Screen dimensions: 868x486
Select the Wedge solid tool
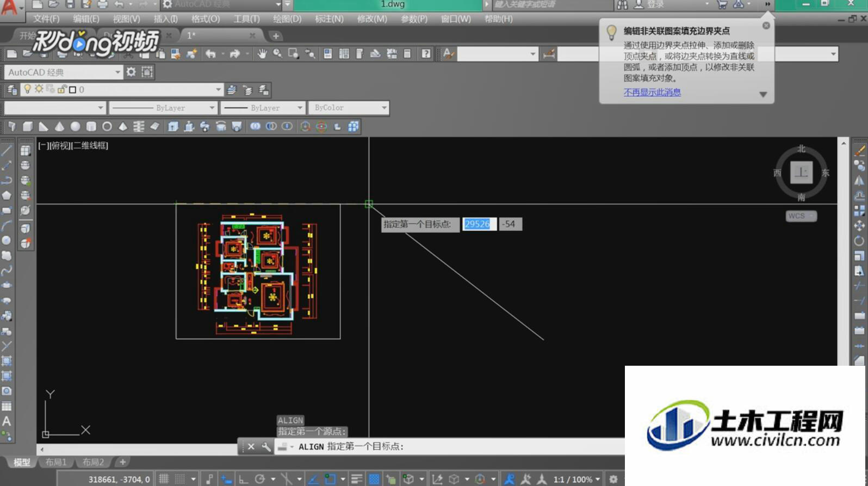44,126
